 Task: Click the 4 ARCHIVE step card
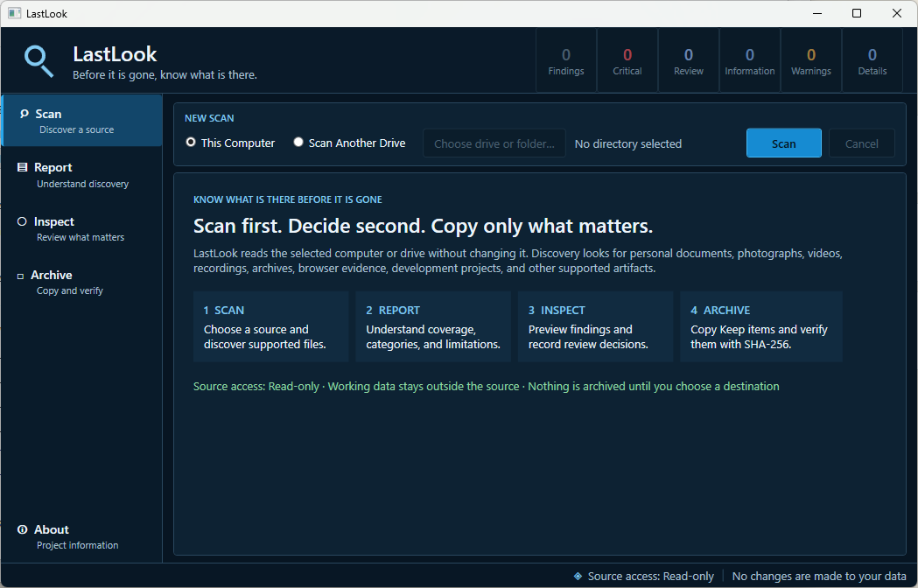761,326
